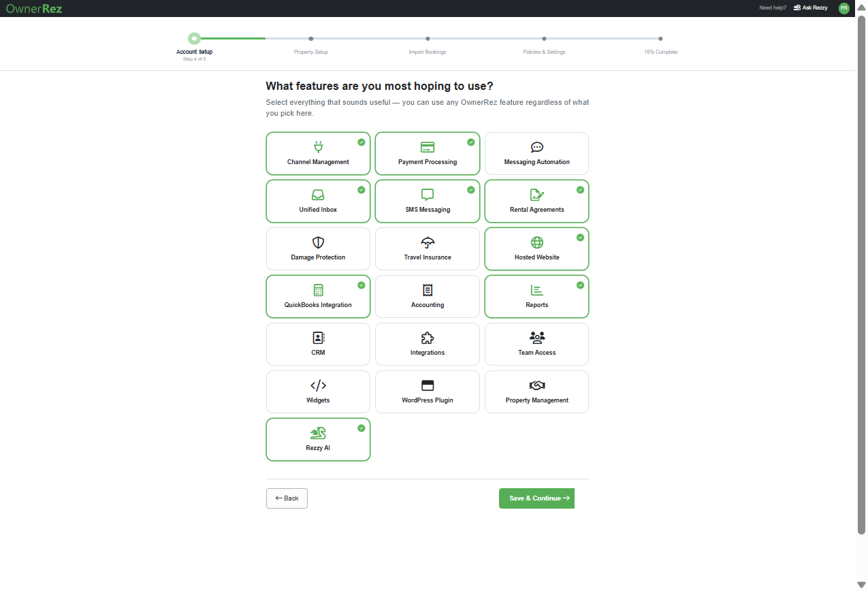Click the Team Access people icon
Viewport: 868px width, 591px height.
click(x=537, y=338)
